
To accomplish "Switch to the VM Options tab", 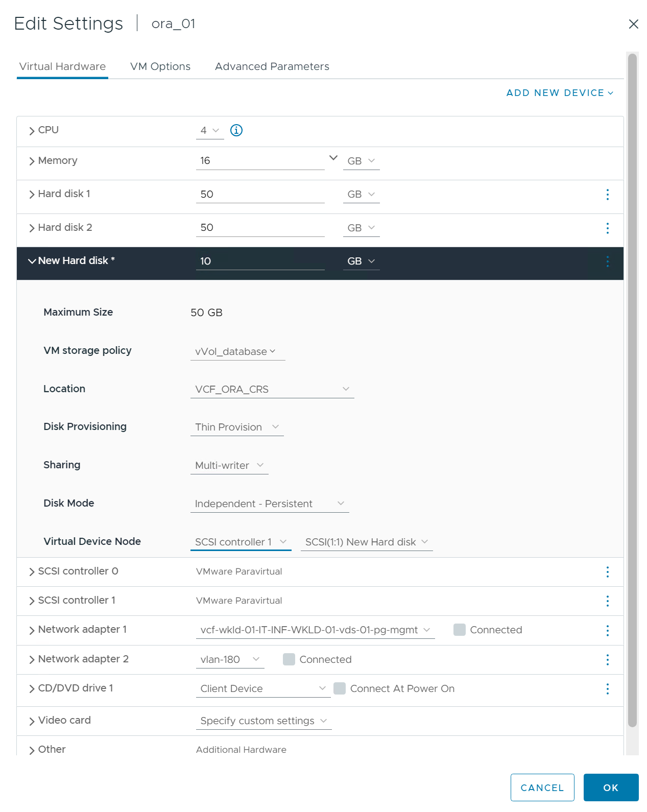I will point(160,66).
